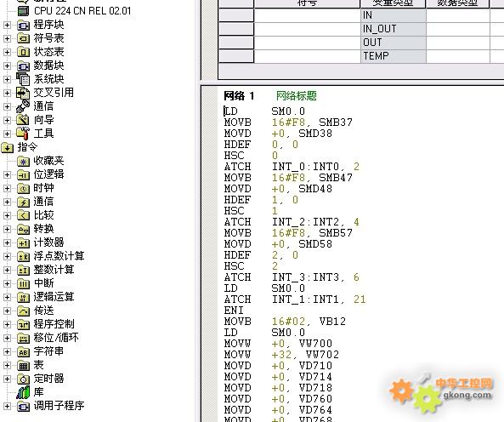Select CPU 224 CN REL 02.01 item
Image resolution: width=504 pixels, height=422 pixels.
point(82,11)
